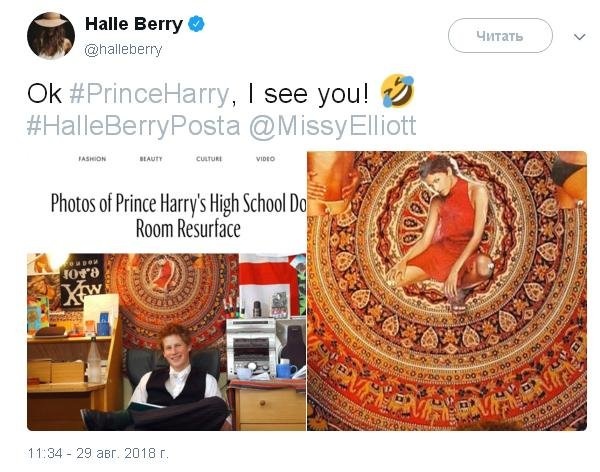The height and width of the screenshot is (472, 600).
Task: Expand the tweet options chevron
Action: point(580,37)
